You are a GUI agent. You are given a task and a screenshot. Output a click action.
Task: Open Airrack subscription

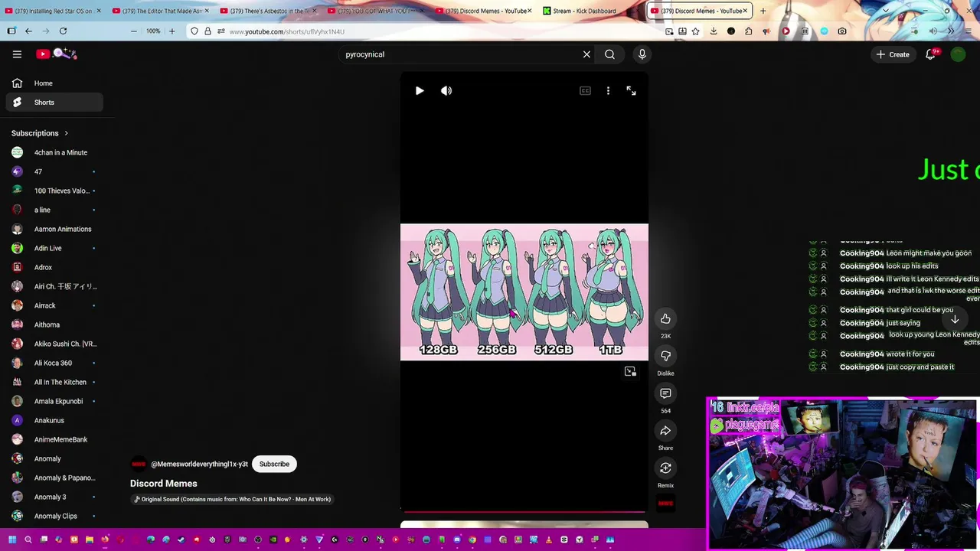pos(54,305)
